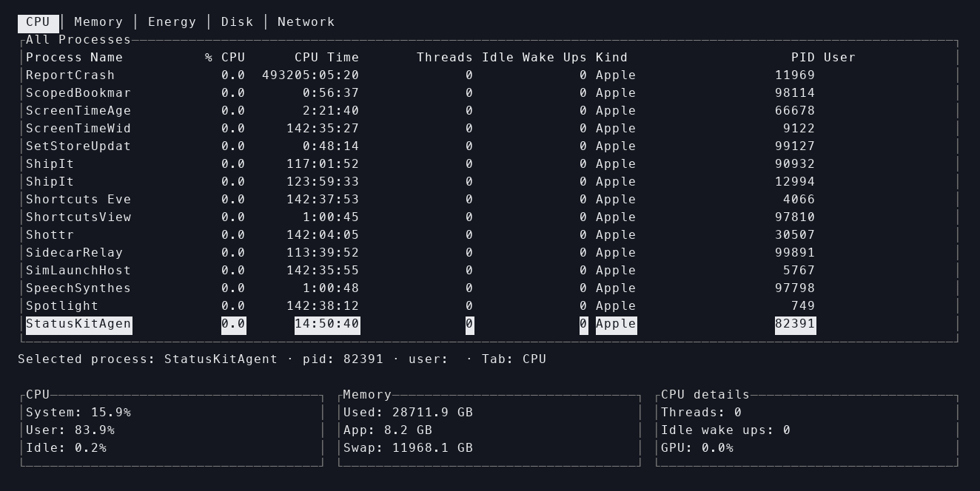Sort by the % CPU column header

tap(225, 58)
